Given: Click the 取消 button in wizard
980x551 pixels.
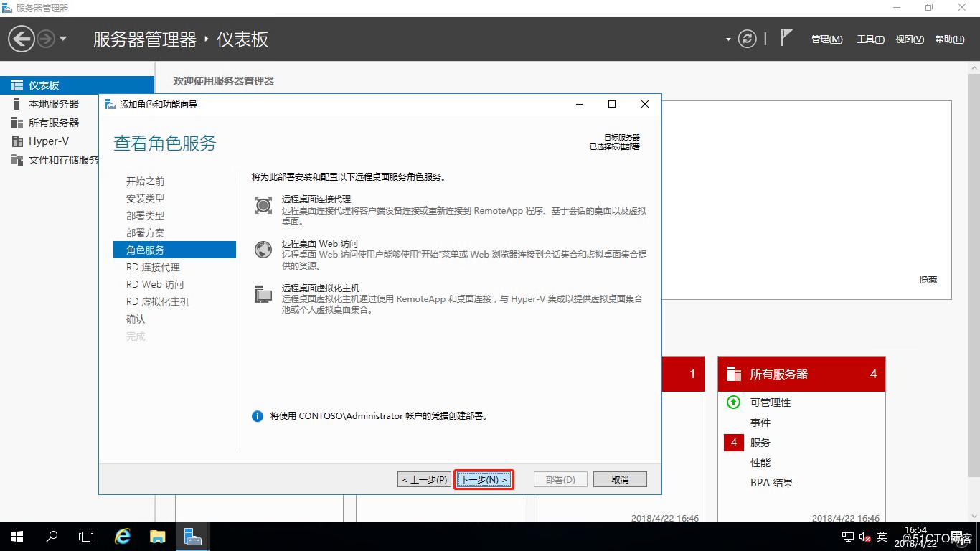Looking at the screenshot, I should click(x=620, y=479).
